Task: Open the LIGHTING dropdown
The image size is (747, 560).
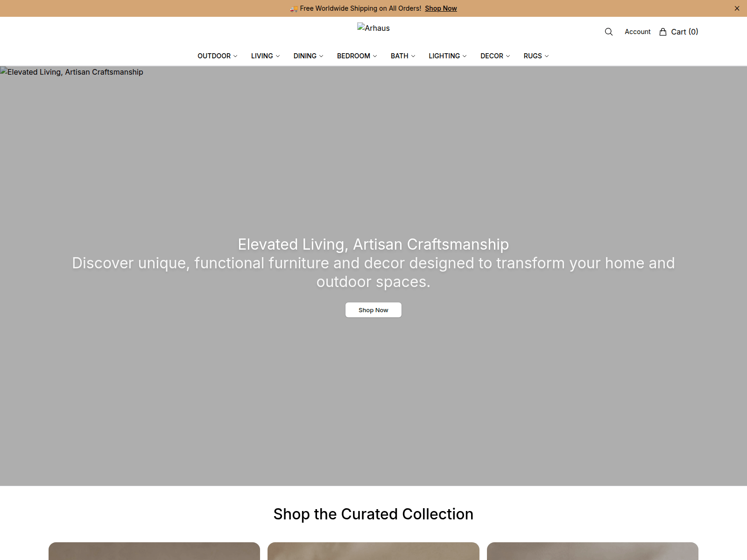Action: pos(448,56)
